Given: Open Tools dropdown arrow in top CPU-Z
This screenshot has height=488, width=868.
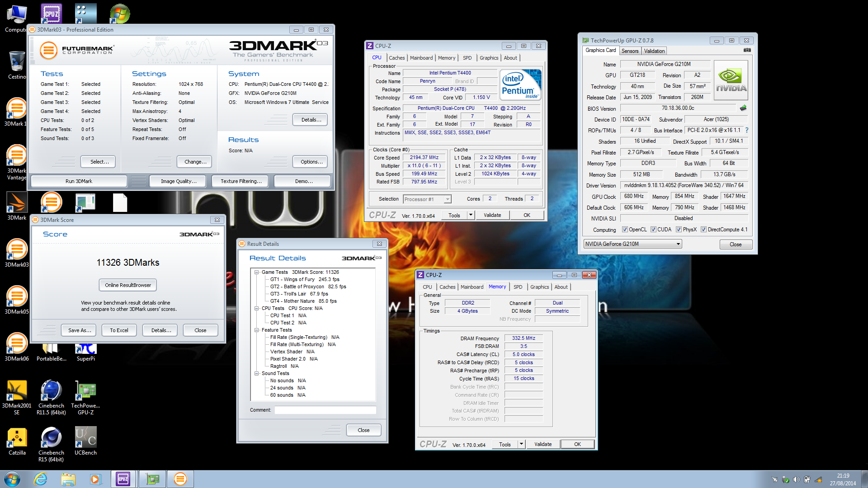Looking at the screenshot, I should (471, 215).
